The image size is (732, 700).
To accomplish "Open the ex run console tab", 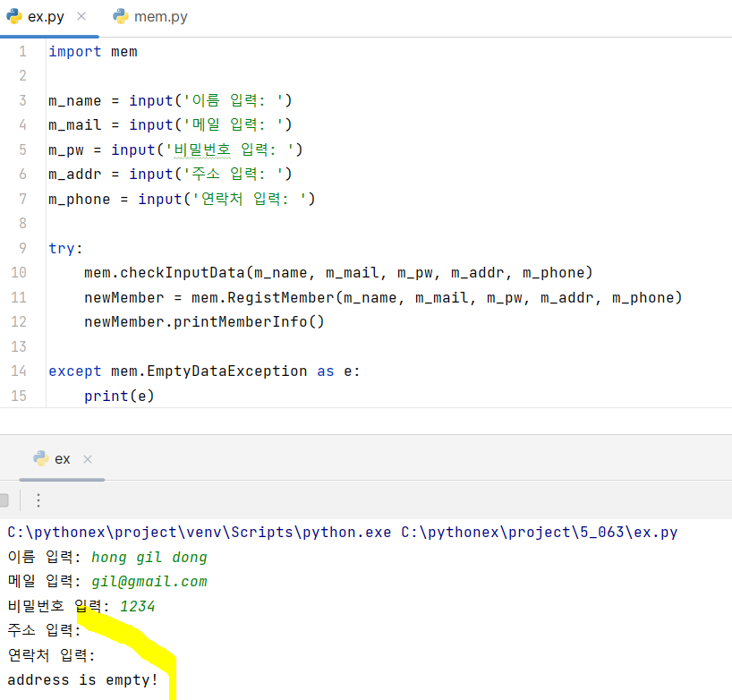I will 62,459.
